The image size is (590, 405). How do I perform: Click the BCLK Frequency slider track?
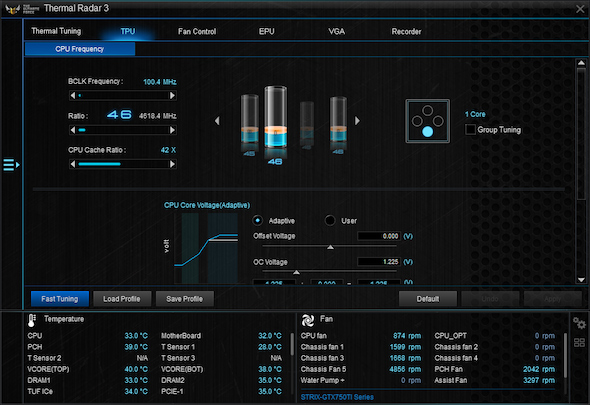123,96
